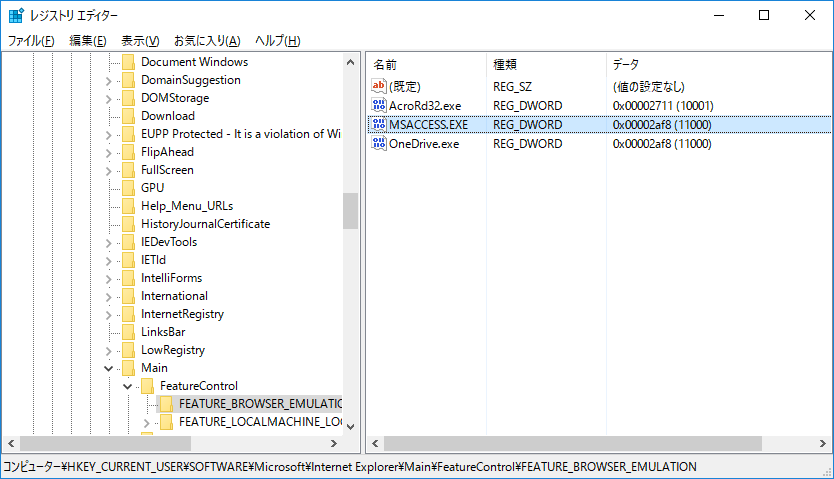This screenshot has width=834, height=479.
Task: Click the Main folder icon
Action: pyautogui.click(x=128, y=368)
